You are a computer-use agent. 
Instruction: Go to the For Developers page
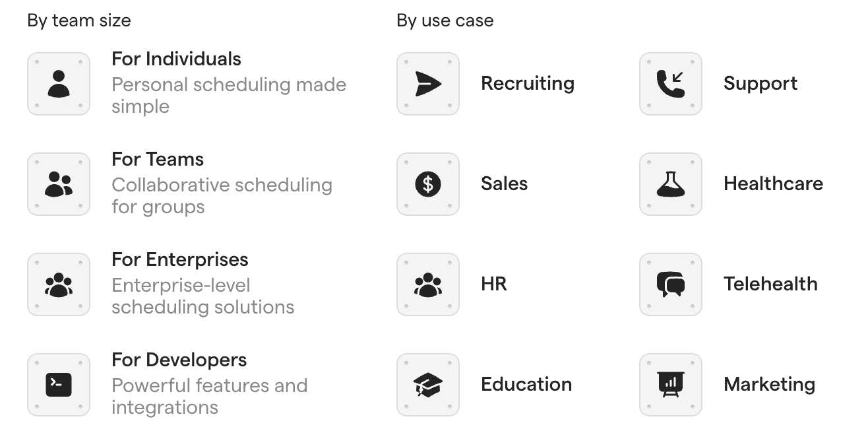point(179,360)
